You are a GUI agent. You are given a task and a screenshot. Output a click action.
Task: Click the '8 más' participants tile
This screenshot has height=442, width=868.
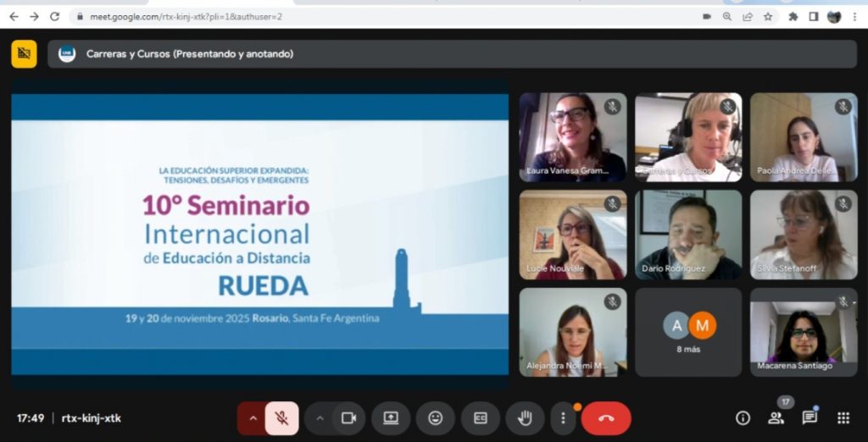[688, 332]
